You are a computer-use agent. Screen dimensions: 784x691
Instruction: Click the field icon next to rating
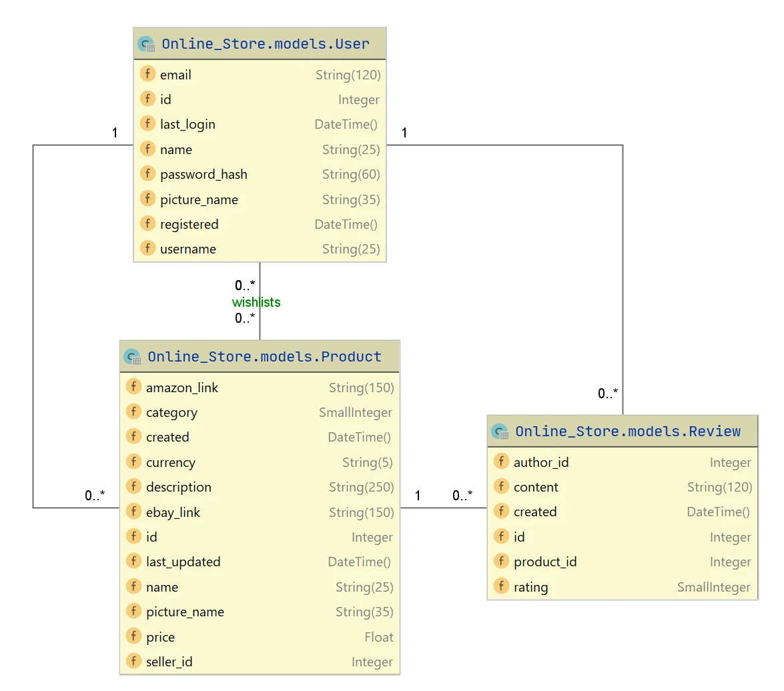501,587
